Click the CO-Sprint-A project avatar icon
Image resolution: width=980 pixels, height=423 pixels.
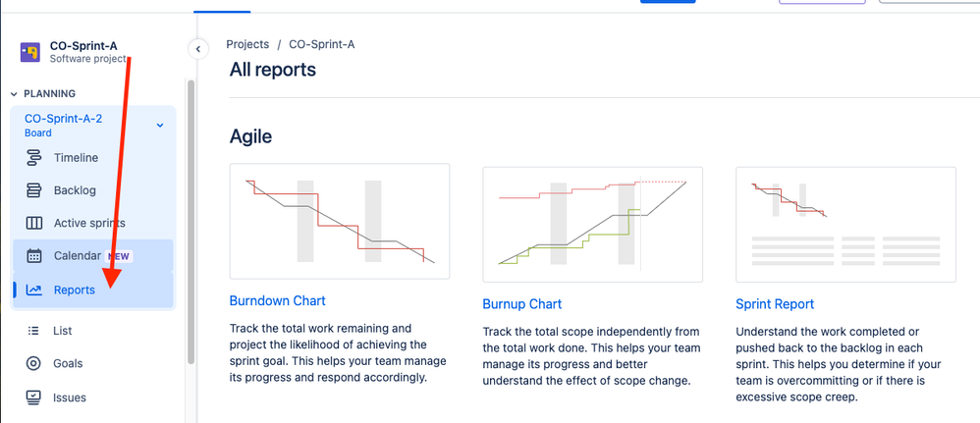point(30,52)
